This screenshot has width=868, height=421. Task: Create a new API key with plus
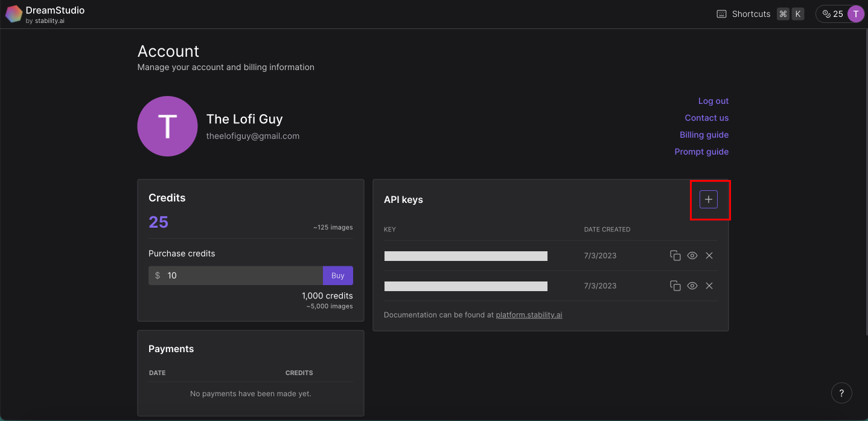pos(709,199)
